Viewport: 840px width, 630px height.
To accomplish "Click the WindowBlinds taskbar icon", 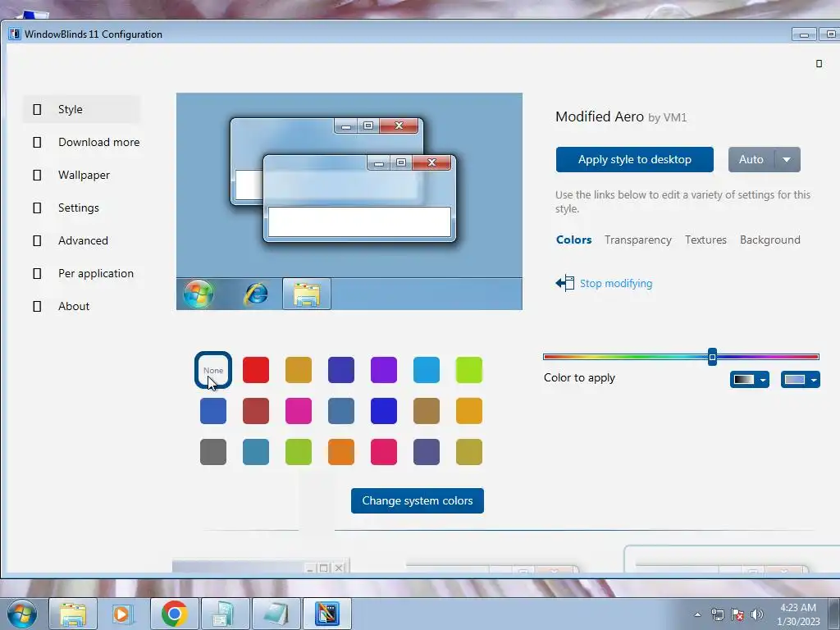I will point(326,614).
